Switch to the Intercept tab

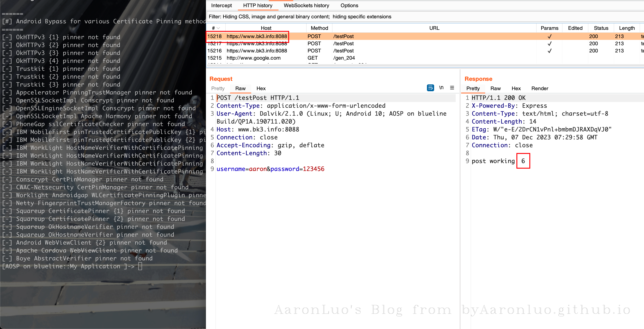[x=221, y=6]
